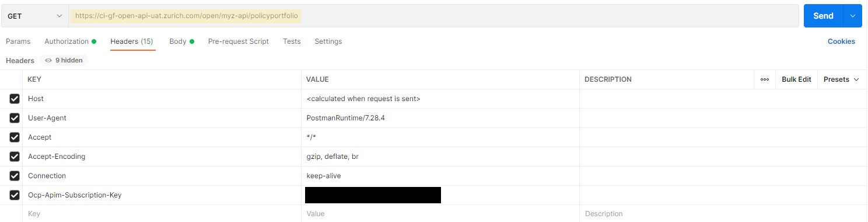Switch to the Params tab
Image resolution: width=868 pixels, height=222 pixels.
pyautogui.click(x=18, y=41)
